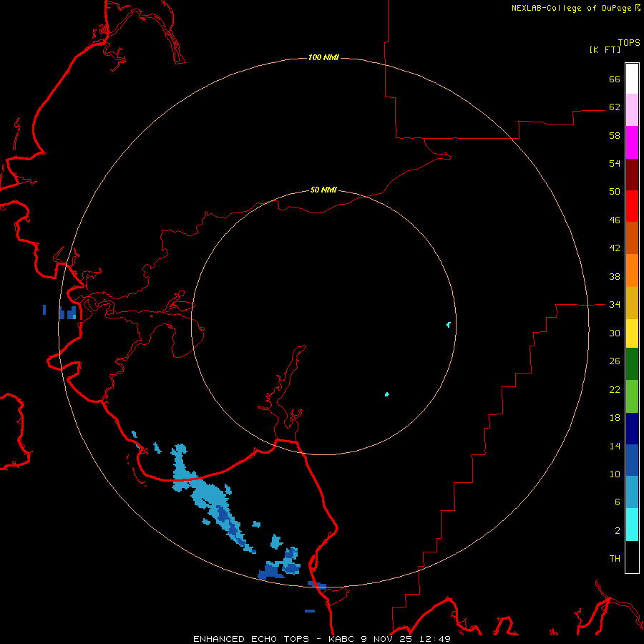644x644 pixels.
Task: Click the legend value 54
Action: [x=615, y=163]
